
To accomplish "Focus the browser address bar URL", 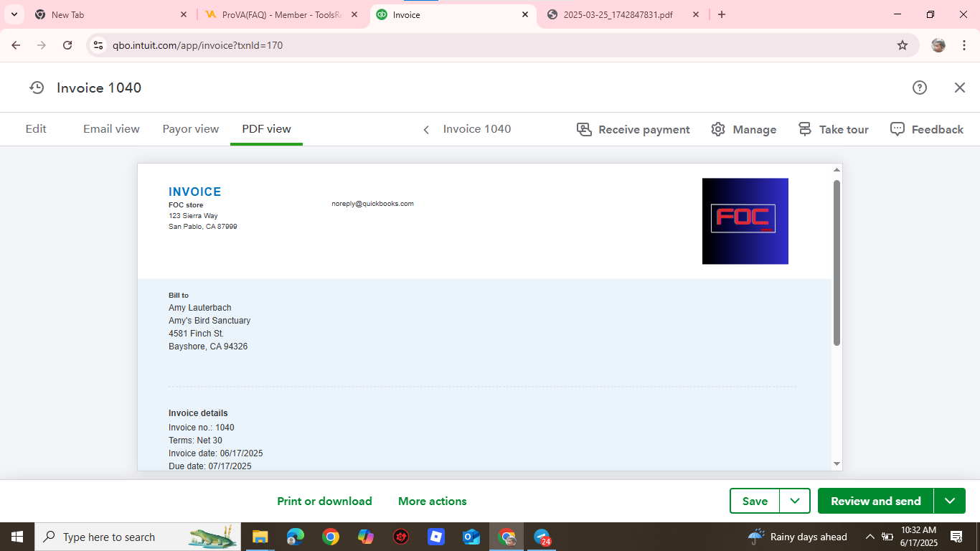I will coord(197,45).
